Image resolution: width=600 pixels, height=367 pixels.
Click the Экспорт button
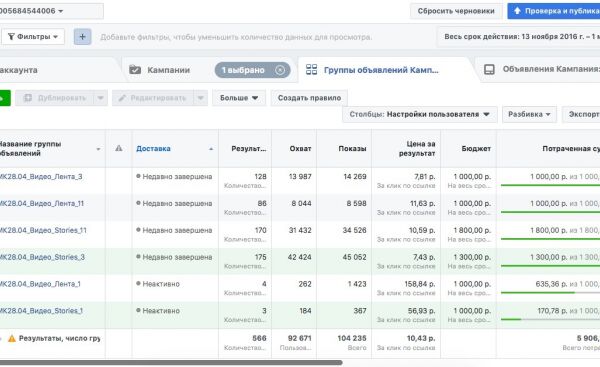pos(582,114)
